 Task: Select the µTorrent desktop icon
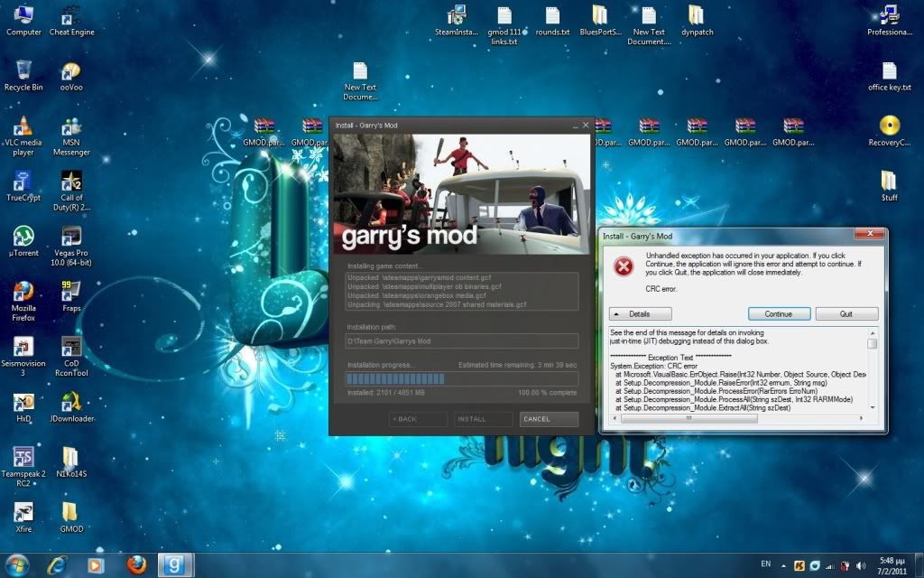pos(23,237)
